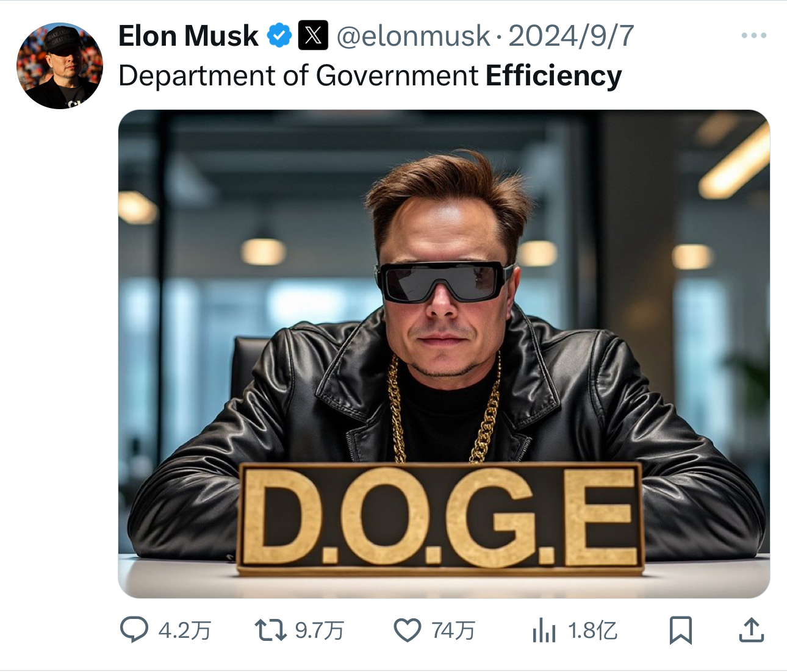
Task: Click the gold D.O.G.E sign in photo
Action: click(x=440, y=518)
